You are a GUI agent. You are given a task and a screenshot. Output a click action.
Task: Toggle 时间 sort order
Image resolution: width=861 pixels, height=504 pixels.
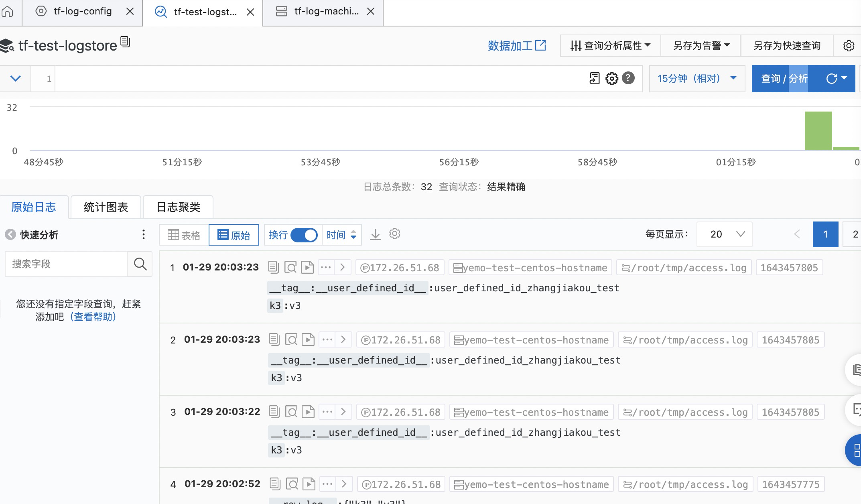(x=341, y=235)
